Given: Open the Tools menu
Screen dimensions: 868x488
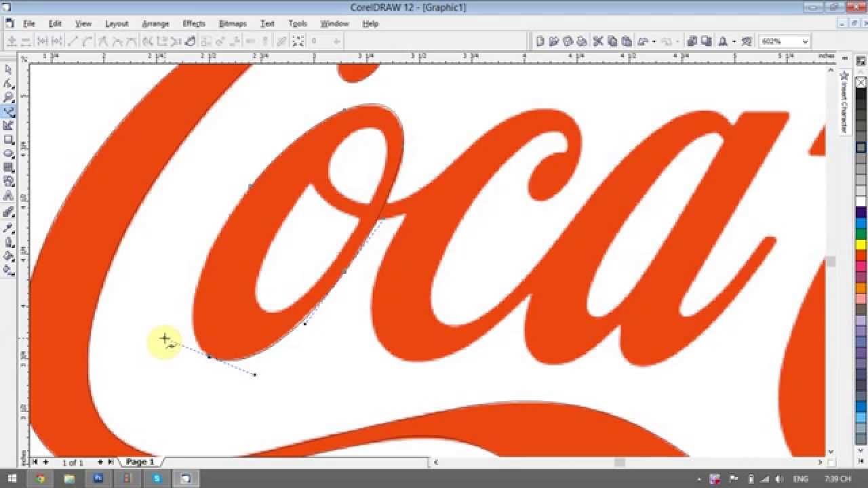Looking at the screenshot, I should [x=298, y=23].
